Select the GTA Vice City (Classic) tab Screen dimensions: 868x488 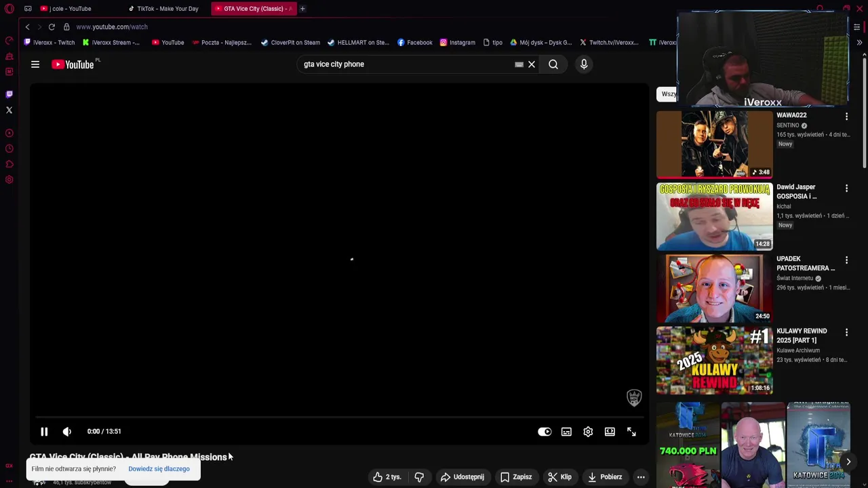(x=254, y=9)
